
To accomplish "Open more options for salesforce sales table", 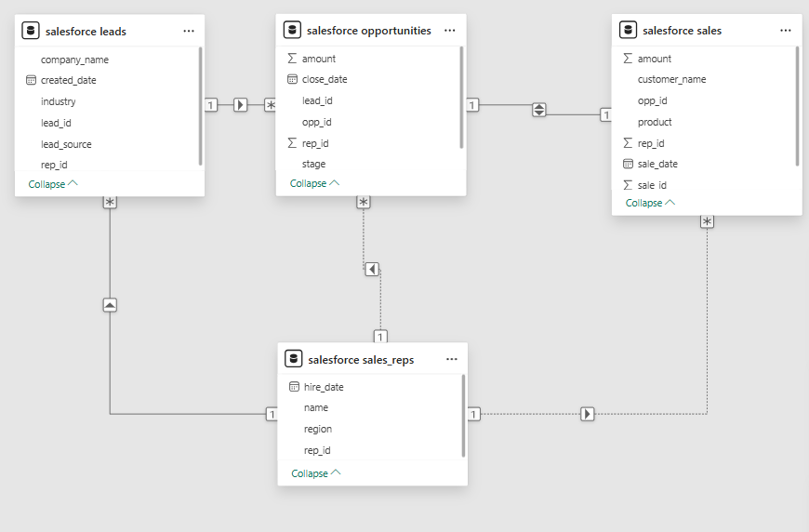I will pos(786,31).
